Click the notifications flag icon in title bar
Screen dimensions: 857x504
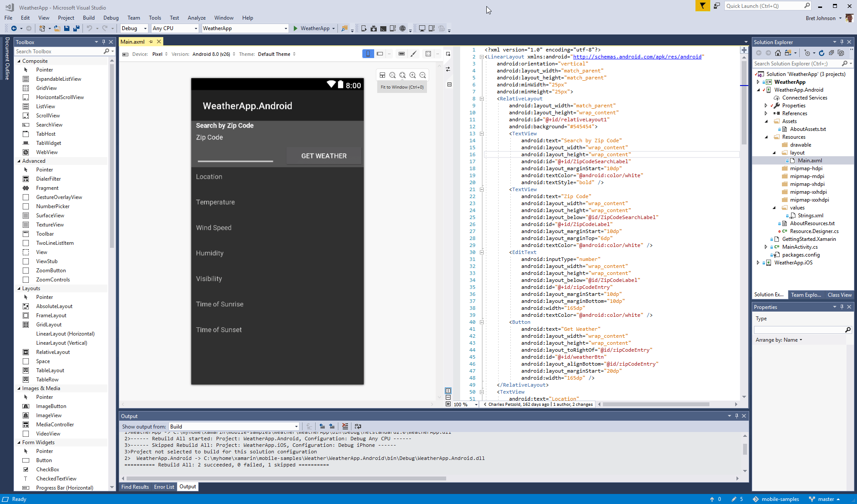click(x=702, y=6)
